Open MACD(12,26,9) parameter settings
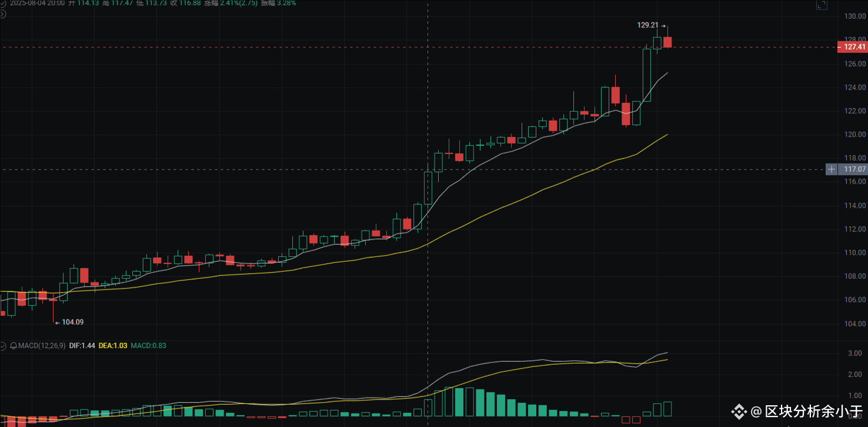 (43, 346)
